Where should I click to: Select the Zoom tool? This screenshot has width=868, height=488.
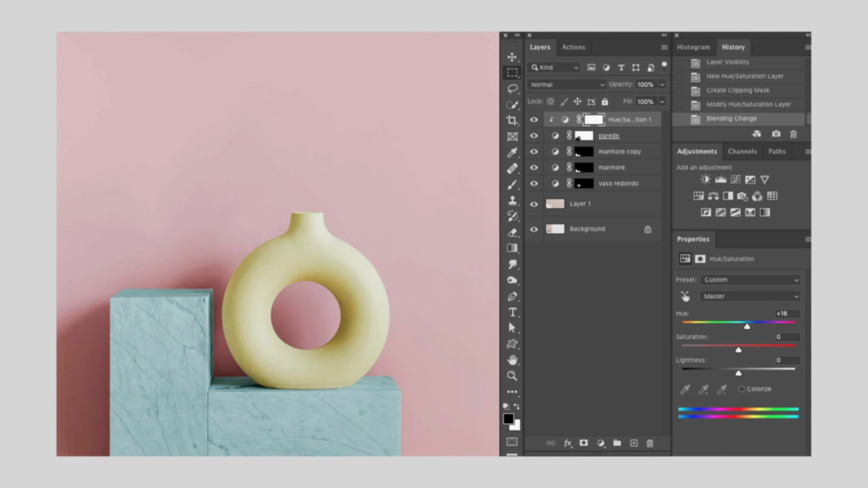point(512,375)
